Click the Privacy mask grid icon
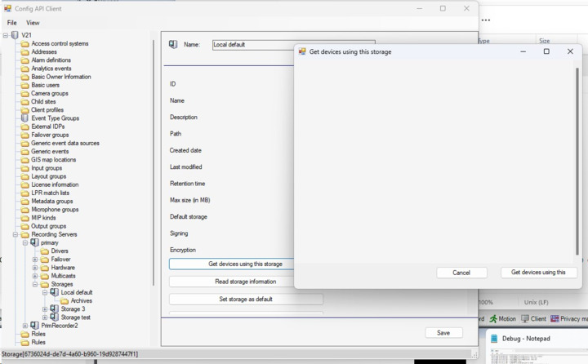Image resolution: width=588 pixels, height=364 pixels. [555, 319]
